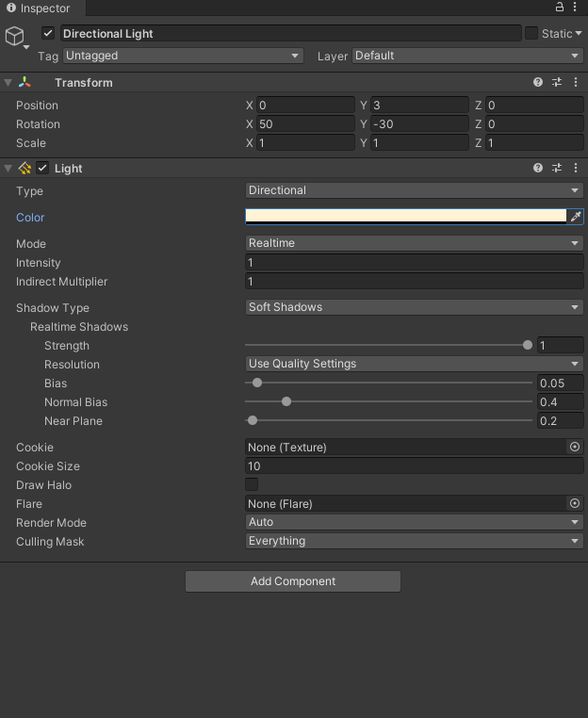
Task: Click the Scale Z field
Action: coord(534,143)
